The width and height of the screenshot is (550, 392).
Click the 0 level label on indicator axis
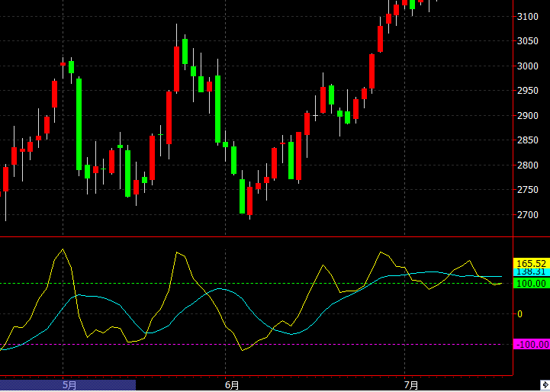pyautogui.click(x=519, y=313)
